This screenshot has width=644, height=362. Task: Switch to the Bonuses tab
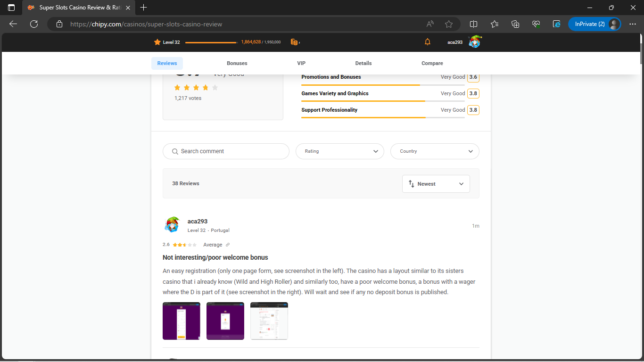click(x=237, y=63)
